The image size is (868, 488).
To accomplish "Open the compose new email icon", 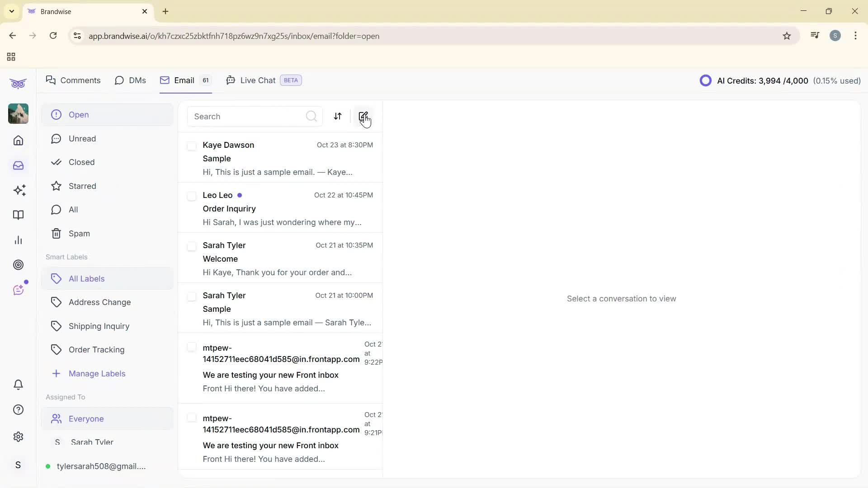I will tap(363, 116).
